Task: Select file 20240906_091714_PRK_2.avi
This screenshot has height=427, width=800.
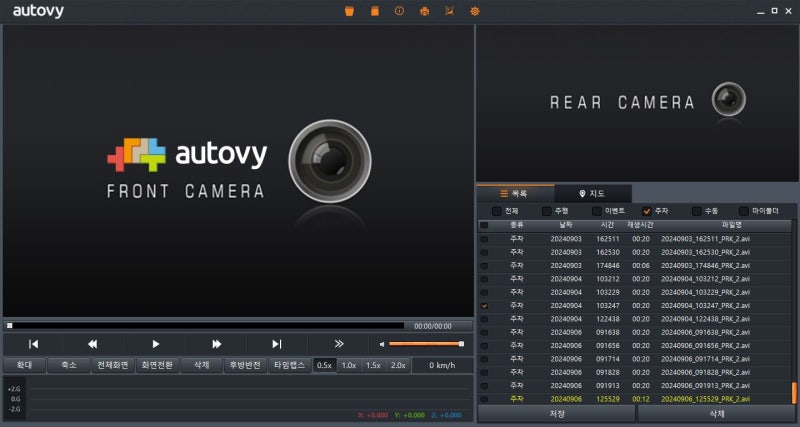Action: (x=635, y=359)
